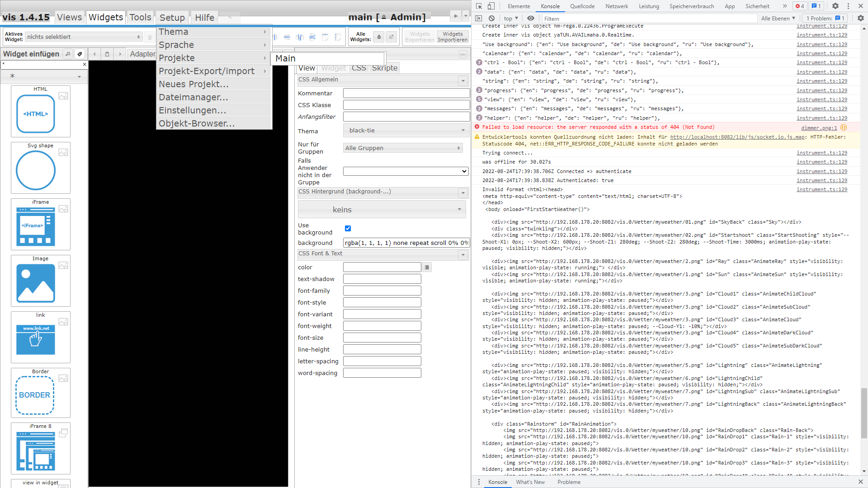
Task: Open the dimmer.png:1 source link
Action: coord(819,128)
